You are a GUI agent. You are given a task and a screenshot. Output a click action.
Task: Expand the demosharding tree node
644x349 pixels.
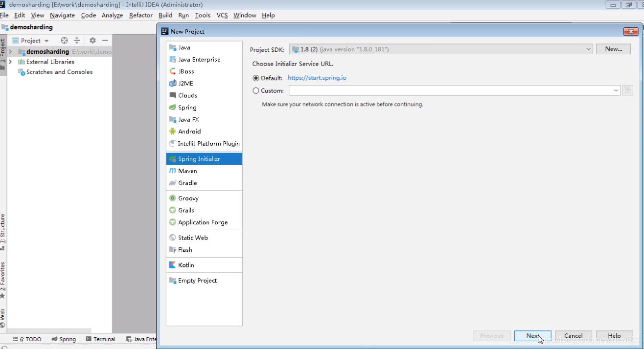tap(10, 52)
